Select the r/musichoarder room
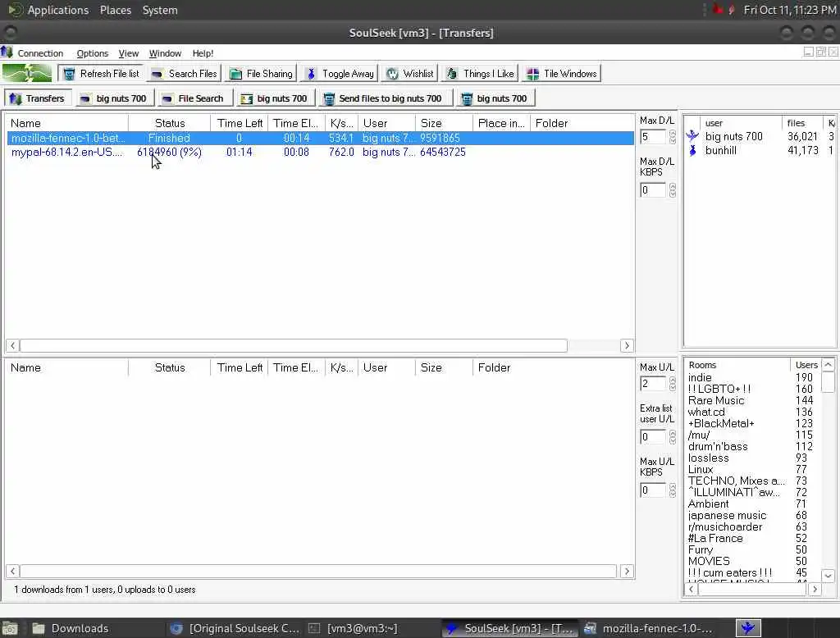 [725, 527]
